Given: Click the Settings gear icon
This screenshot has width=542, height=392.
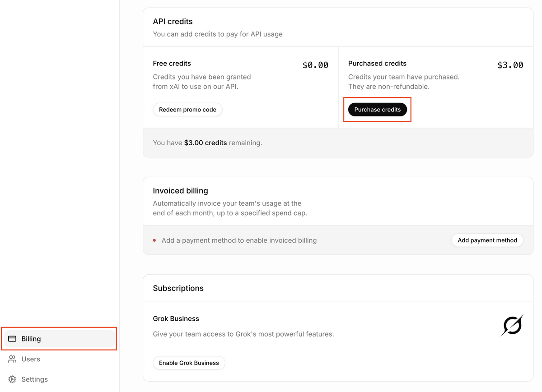Looking at the screenshot, I should tap(12, 379).
